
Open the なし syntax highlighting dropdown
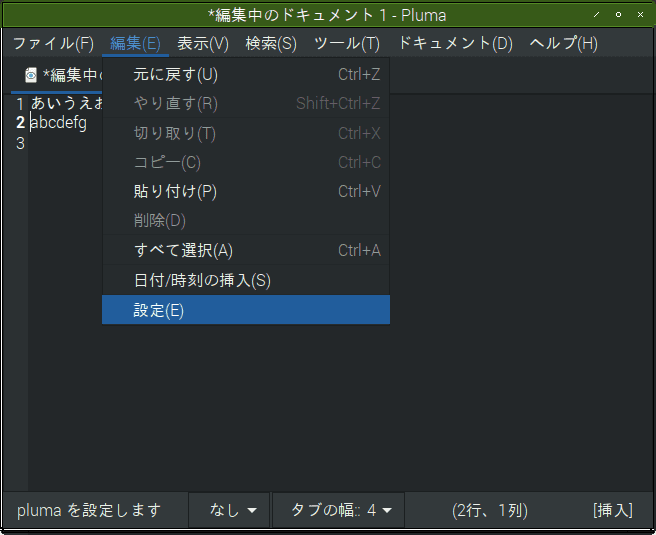tap(229, 510)
